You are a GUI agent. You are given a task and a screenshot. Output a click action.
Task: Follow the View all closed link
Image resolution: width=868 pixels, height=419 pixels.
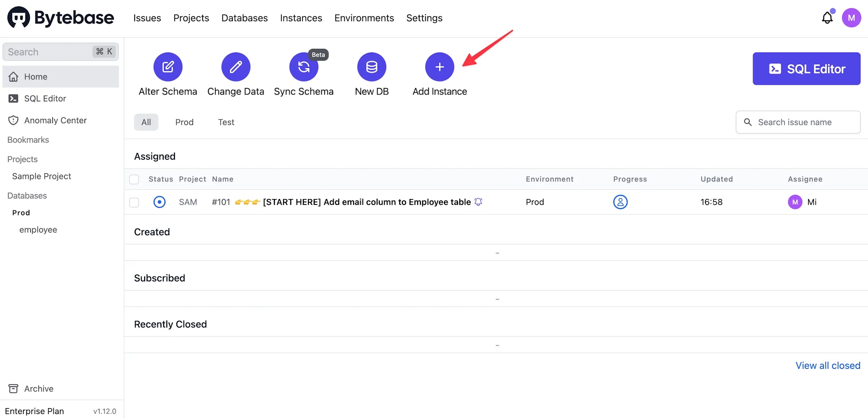(x=828, y=366)
